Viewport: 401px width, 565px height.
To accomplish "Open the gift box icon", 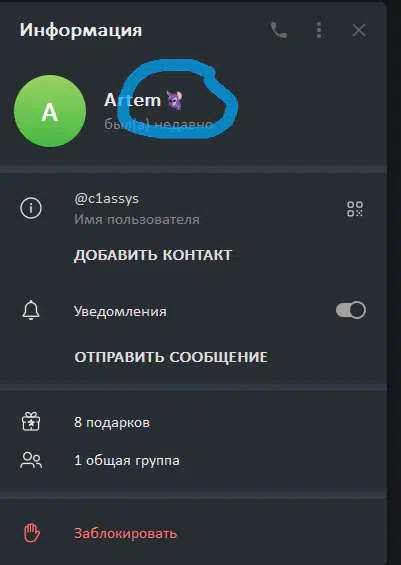I will (x=31, y=422).
